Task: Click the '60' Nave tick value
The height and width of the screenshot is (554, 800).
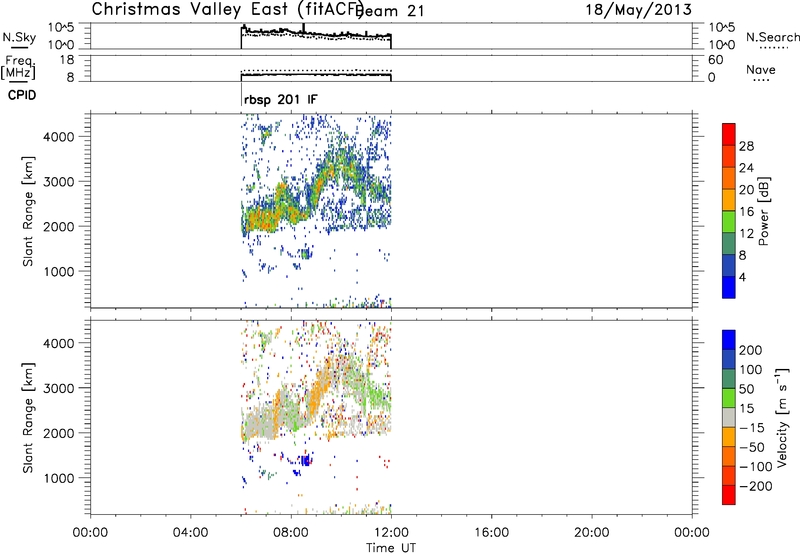Action: tap(715, 60)
